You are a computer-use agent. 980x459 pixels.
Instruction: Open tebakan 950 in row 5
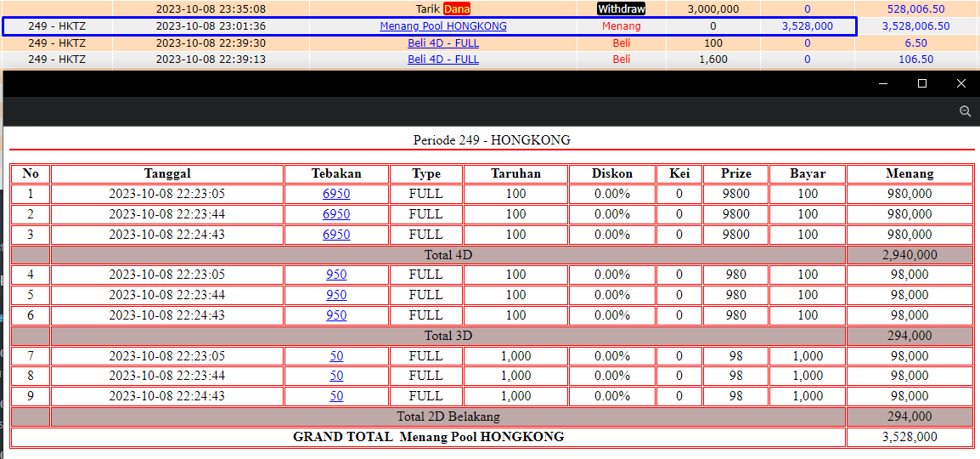click(336, 295)
